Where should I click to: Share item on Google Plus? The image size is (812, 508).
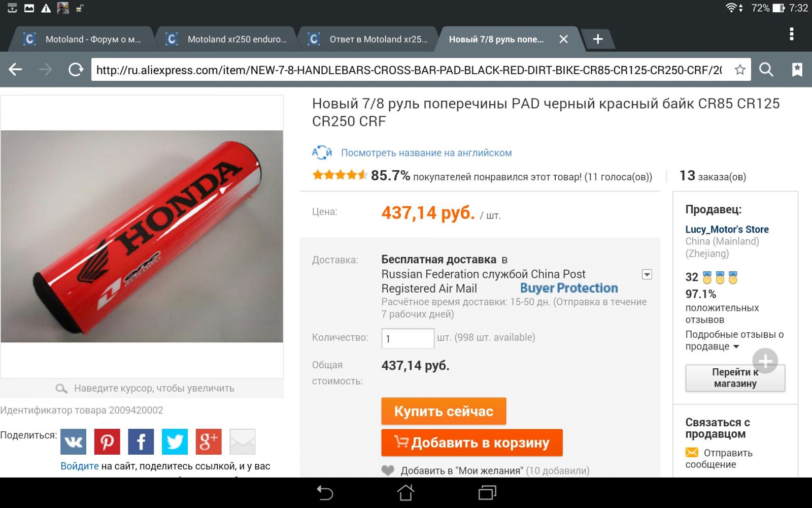pyautogui.click(x=209, y=441)
